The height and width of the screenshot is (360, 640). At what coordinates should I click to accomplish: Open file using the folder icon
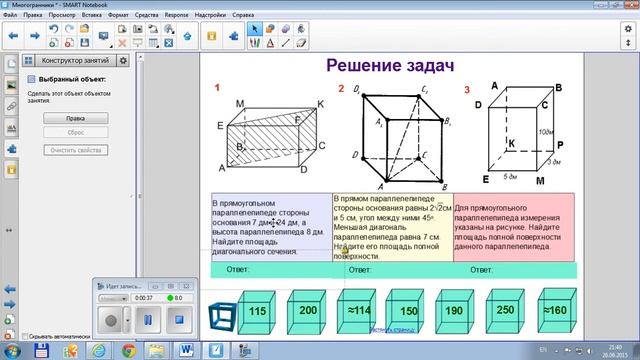coord(84,29)
